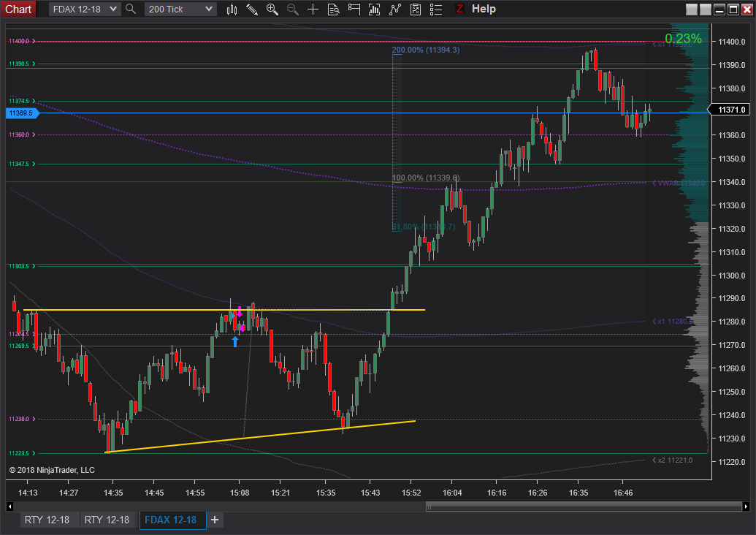This screenshot has height=535, width=756.
Task: Click the 16:46 time axis label
Action: [623, 493]
